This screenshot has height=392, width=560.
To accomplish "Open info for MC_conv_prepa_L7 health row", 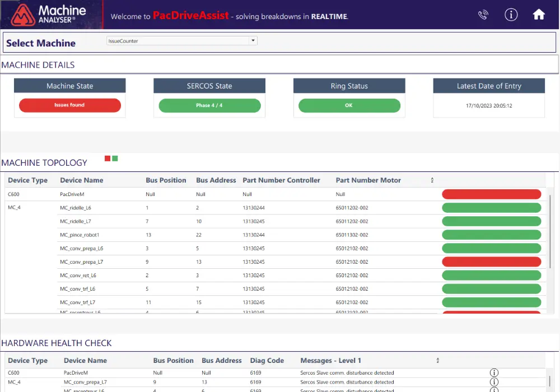I will (494, 382).
